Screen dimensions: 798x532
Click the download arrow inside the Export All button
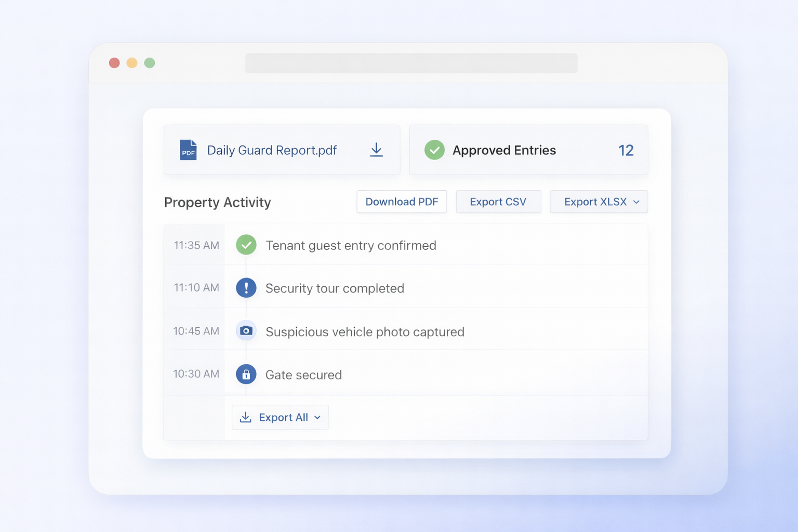pos(245,417)
